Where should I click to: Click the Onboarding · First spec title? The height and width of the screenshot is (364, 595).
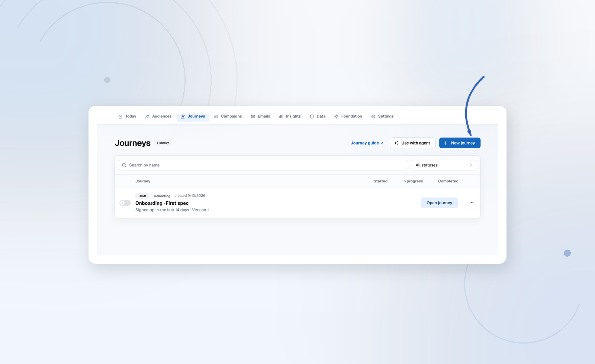[162, 203]
